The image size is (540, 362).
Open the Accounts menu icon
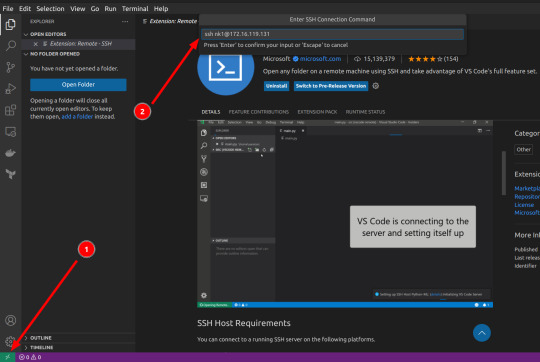(10, 321)
